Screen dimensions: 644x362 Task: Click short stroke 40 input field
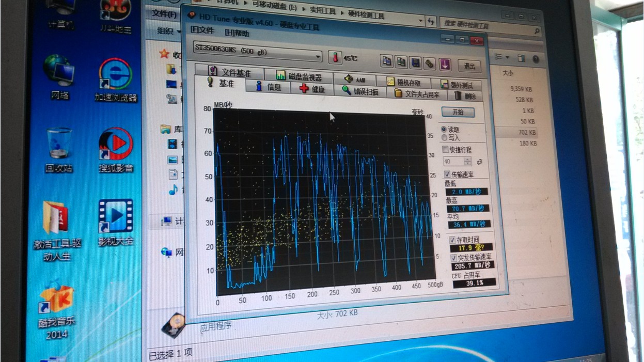pos(453,162)
